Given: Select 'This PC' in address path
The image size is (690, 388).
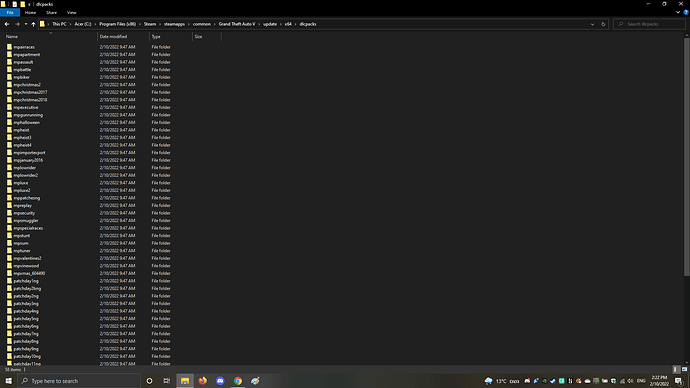Looking at the screenshot, I should point(59,24).
